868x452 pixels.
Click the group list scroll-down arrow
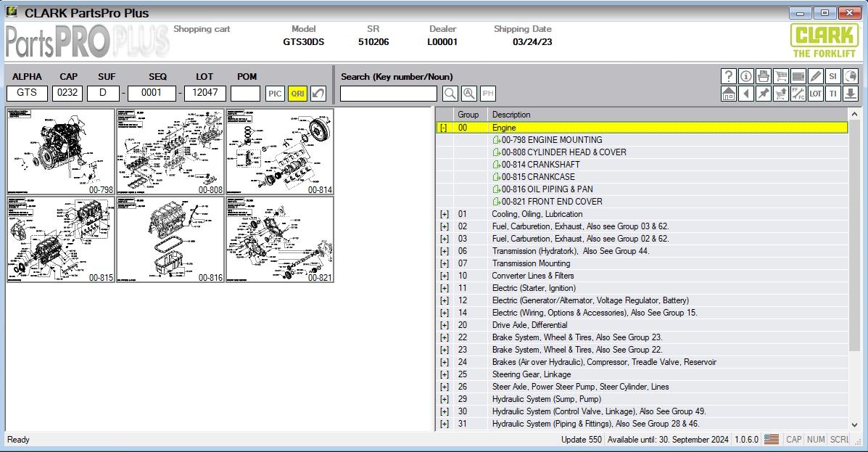coord(854,425)
